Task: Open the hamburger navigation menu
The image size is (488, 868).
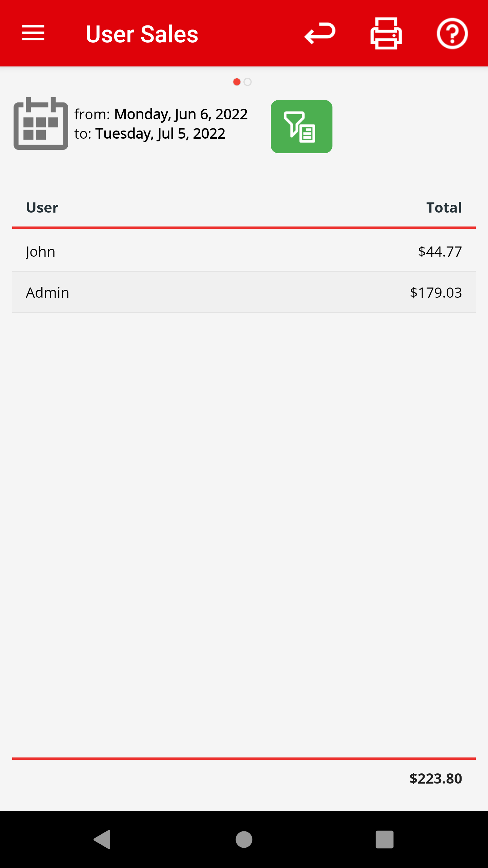Action: 33,33
